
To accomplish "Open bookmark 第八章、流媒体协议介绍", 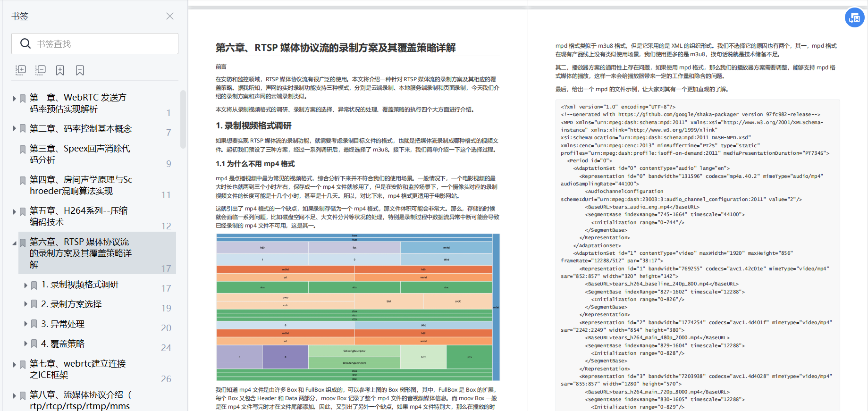I will click(x=81, y=400).
